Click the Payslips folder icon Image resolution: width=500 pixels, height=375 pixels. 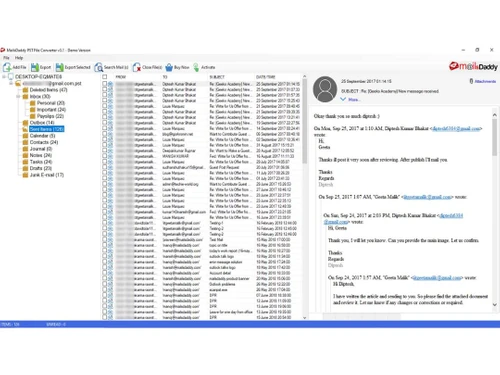pyautogui.click(x=33, y=116)
